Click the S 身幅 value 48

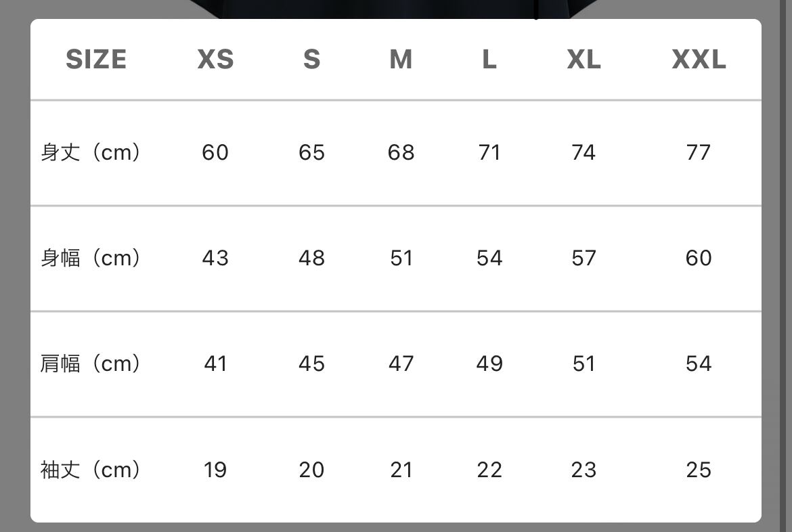(311, 258)
